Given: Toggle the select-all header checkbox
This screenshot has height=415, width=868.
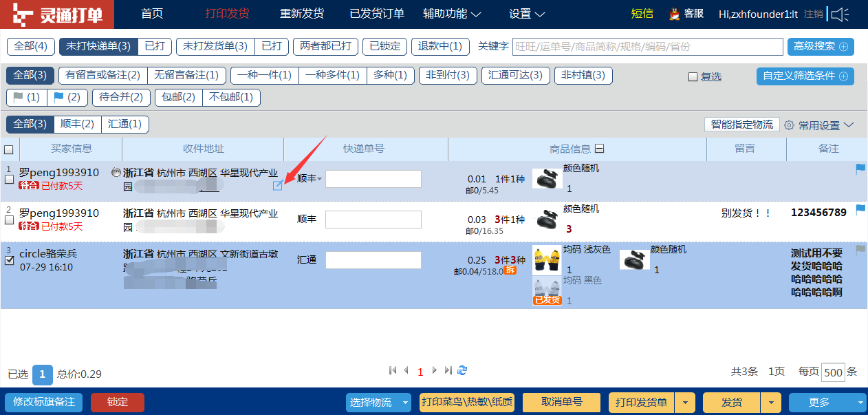Looking at the screenshot, I should [9, 149].
